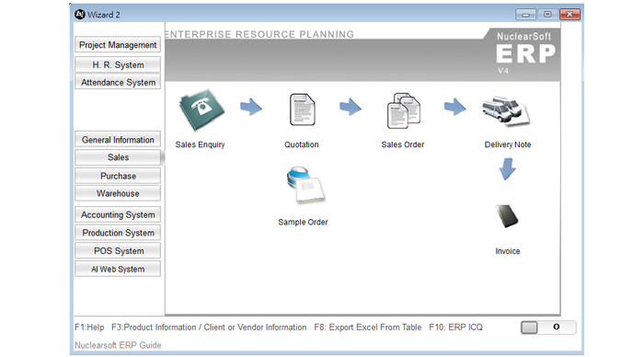Open the Sales Order documents icon

(x=404, y=110)
